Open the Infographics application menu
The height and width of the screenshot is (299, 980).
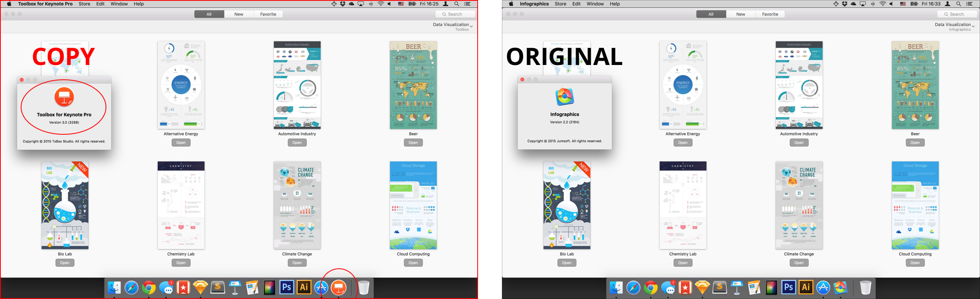(534, 4)
